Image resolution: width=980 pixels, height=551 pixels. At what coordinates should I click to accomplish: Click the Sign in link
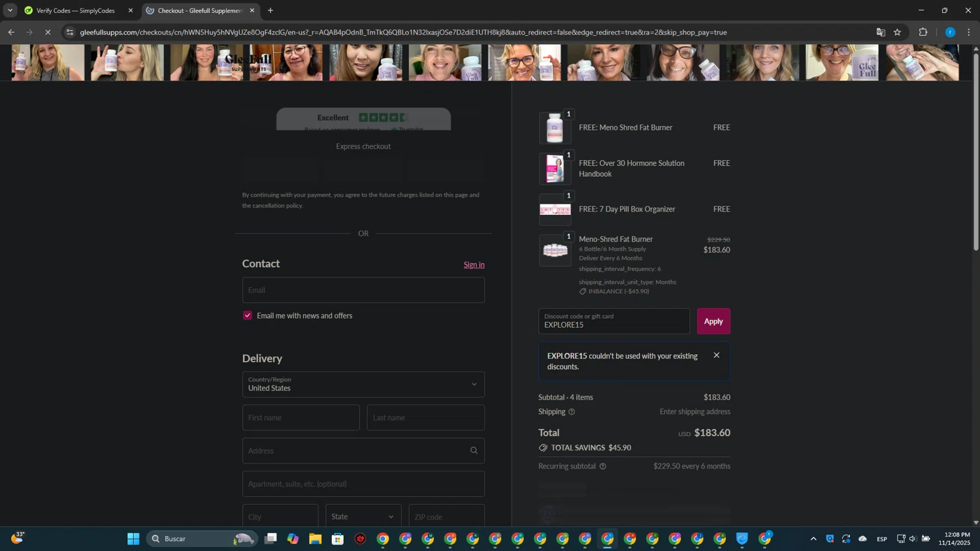[474, 265]
